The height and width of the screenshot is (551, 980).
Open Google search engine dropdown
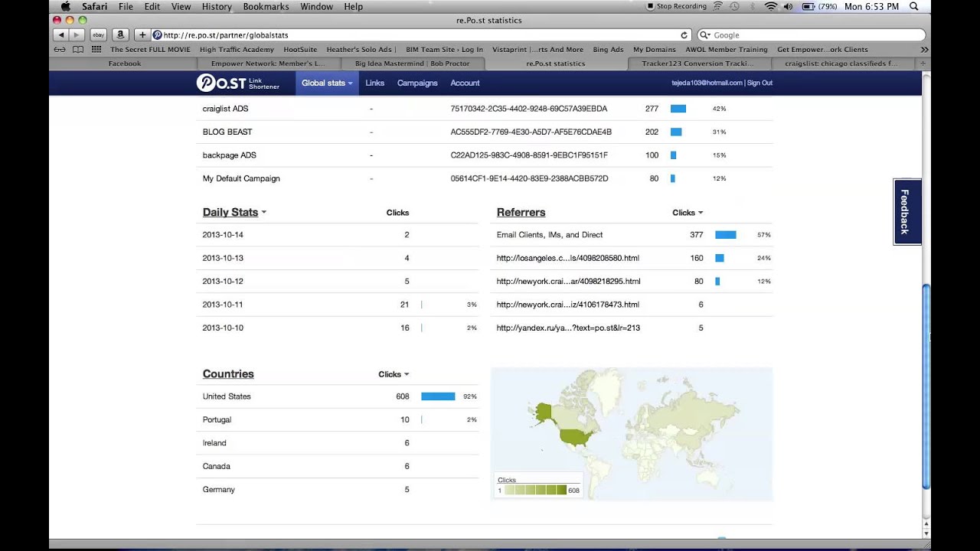(x=706, y=35)
